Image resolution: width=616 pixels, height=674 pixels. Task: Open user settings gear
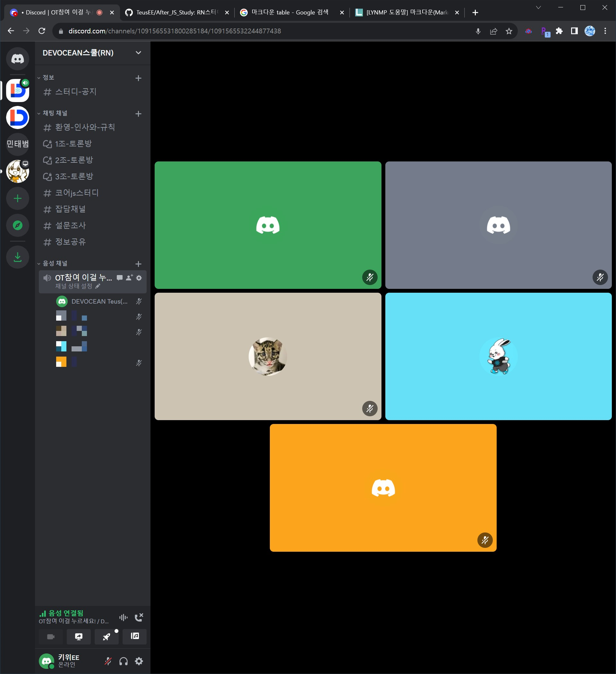(x=139, y=661)
